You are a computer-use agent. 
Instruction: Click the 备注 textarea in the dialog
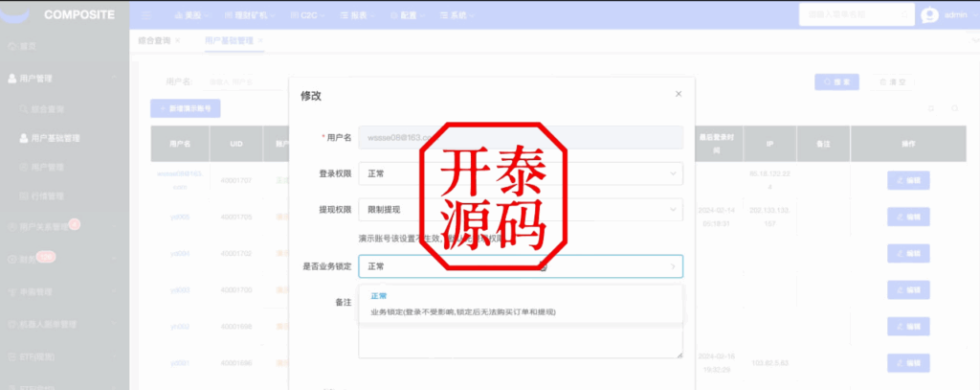(x=521, y=341)
